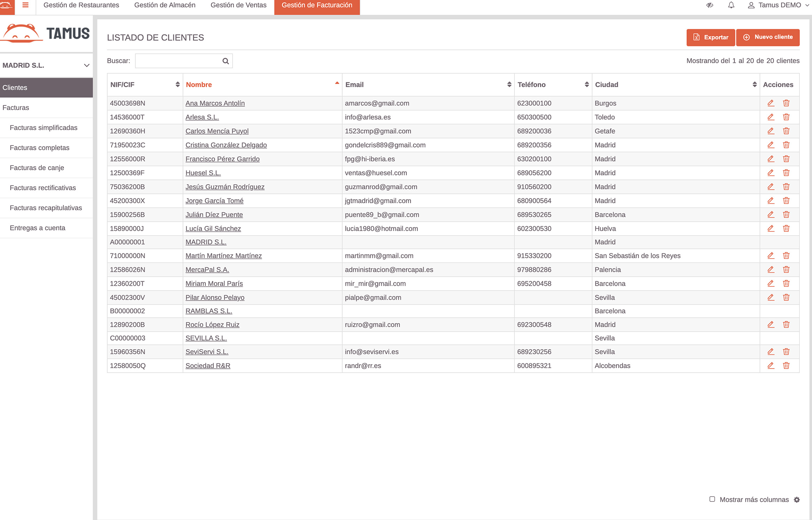The width and height of the screenshot is (812, 520).
Task: Switch to Gestión de Almacén tab
Action: (165, 5)
